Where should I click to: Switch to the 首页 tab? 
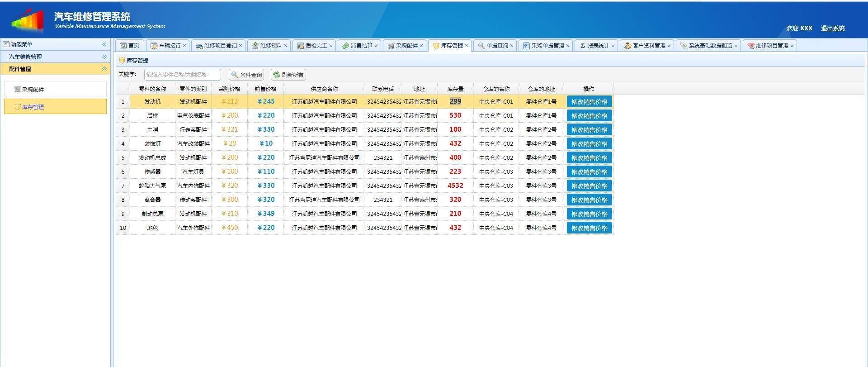tap(130, 46)
